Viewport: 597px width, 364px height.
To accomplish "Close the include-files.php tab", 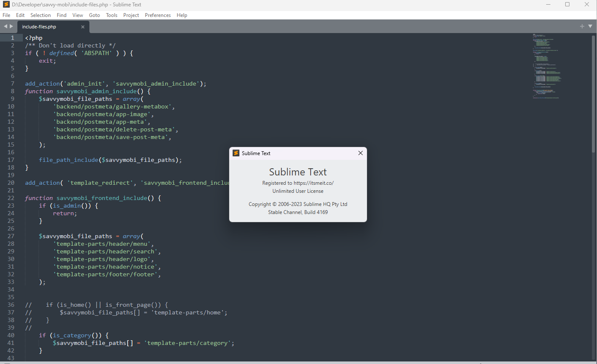I will (83, 27).
